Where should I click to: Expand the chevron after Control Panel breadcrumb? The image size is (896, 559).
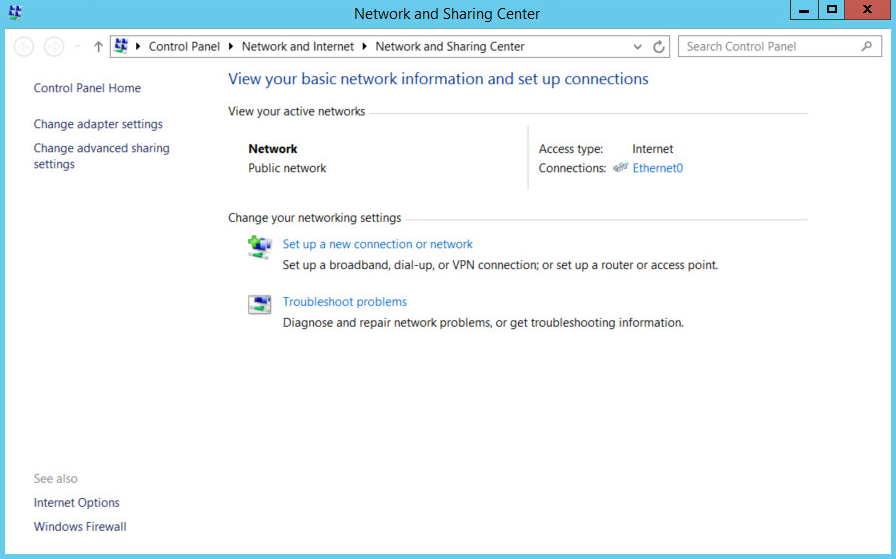click(231, 46)
